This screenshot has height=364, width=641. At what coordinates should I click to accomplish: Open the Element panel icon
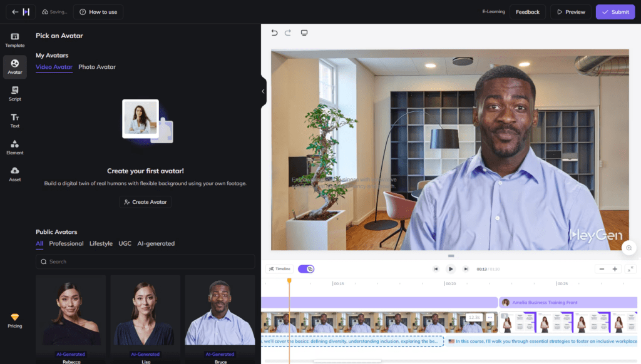coord(15,147)
